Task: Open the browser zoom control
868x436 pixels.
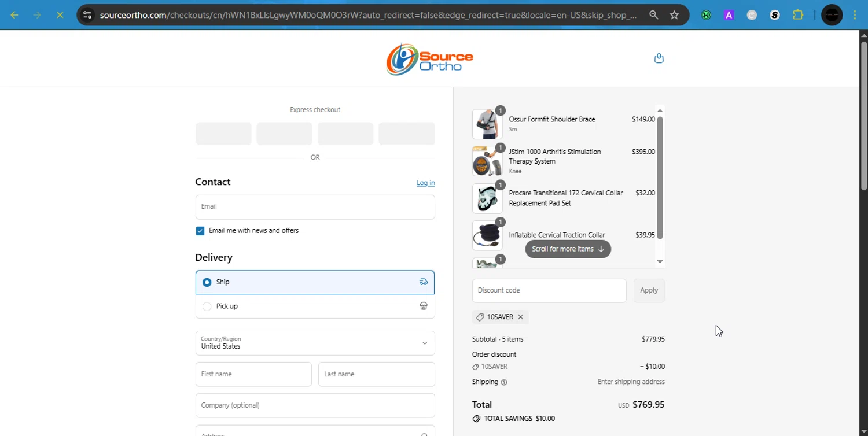Action: pos(654,15)
